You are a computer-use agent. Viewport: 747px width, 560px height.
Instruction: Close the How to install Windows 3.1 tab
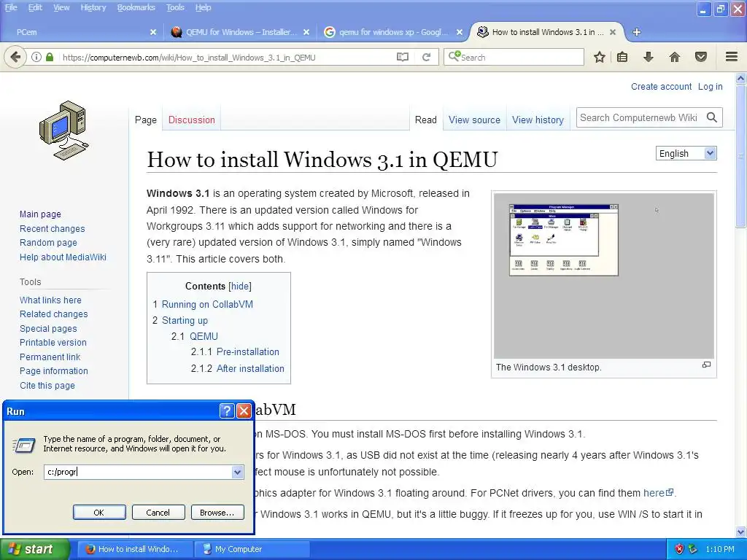[613, 32]
